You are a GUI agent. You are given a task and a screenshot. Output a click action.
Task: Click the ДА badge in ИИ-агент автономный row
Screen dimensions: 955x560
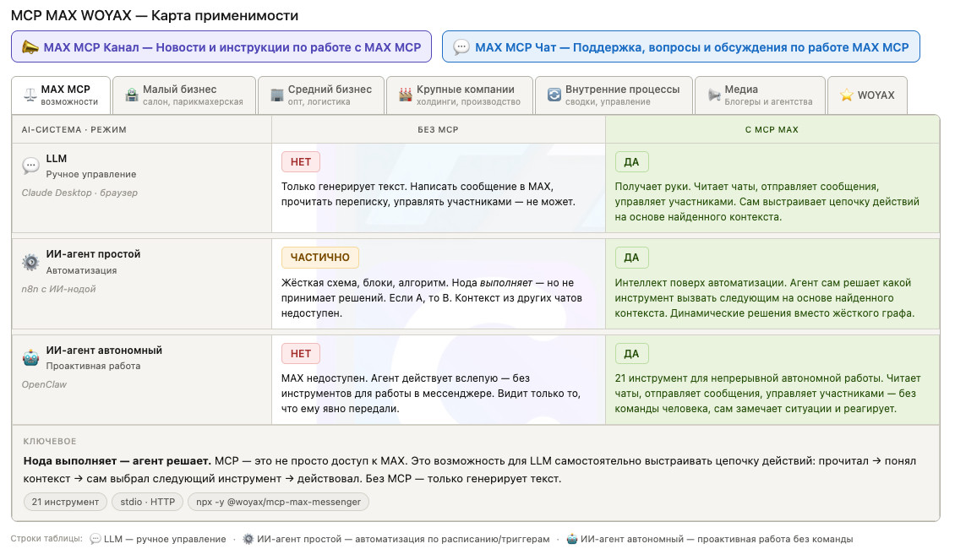(x=631, y=354)
